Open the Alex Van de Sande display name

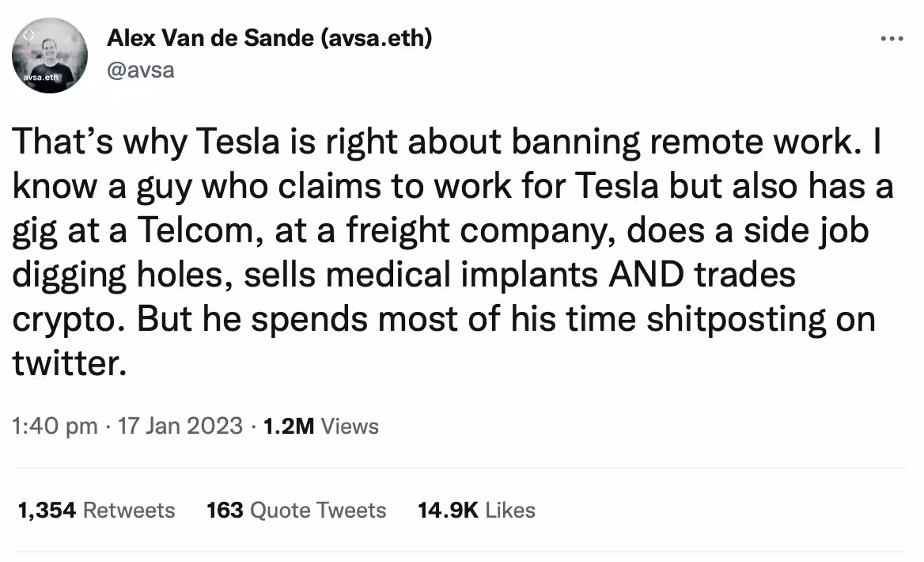point(268,37)
